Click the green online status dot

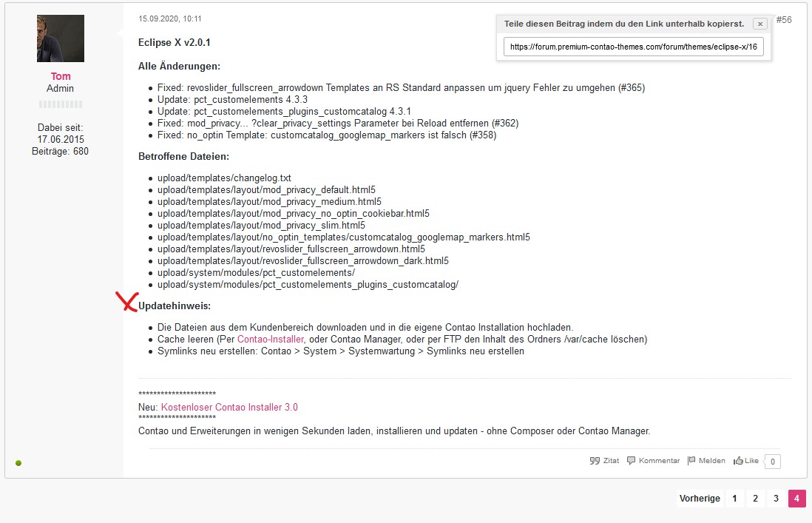pos(18,463)
